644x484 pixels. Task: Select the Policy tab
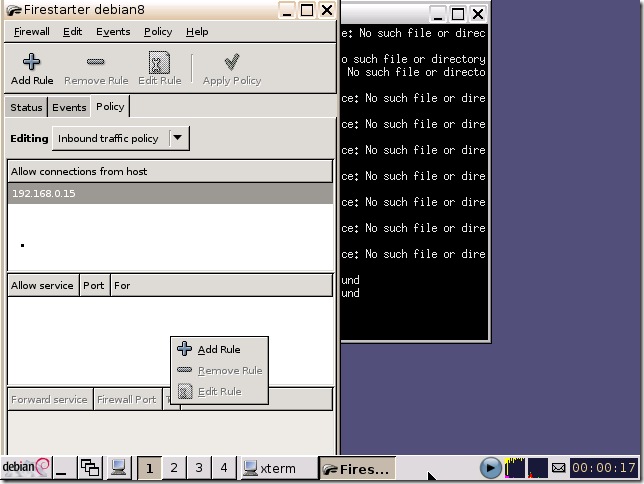click(110, 106)
